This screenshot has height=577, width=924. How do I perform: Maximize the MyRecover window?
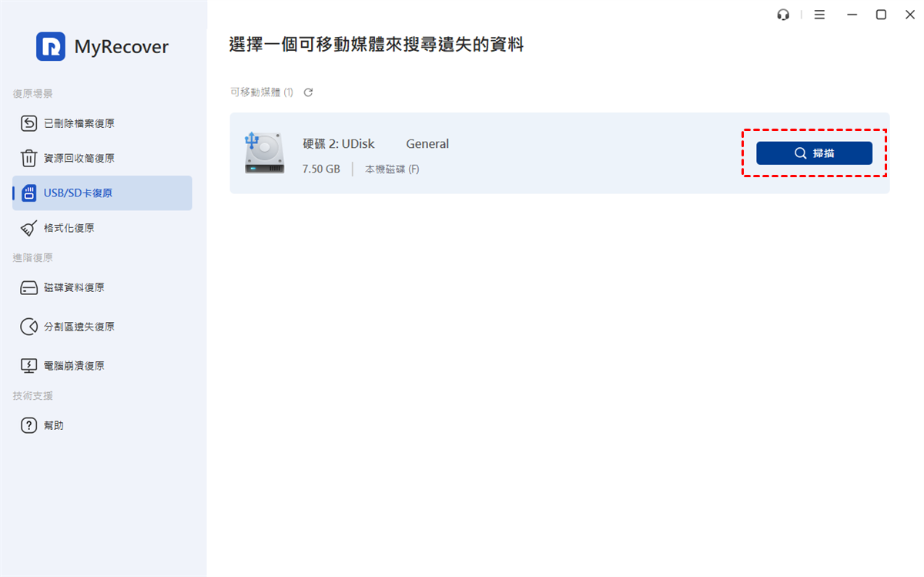pos(881,15)
